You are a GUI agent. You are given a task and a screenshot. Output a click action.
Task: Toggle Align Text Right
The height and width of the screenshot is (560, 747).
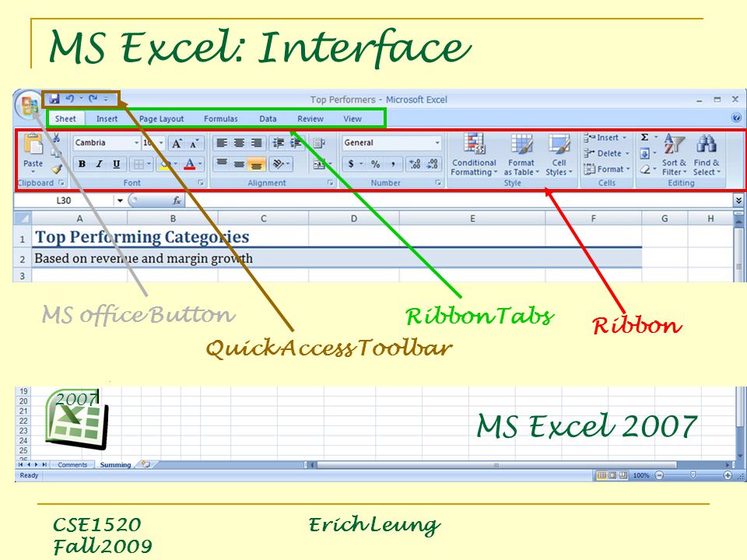tap(256, 142)
